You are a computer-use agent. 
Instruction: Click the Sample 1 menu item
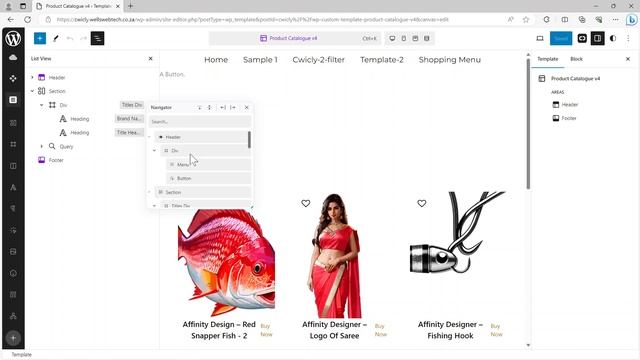click(x=260, y=60)
